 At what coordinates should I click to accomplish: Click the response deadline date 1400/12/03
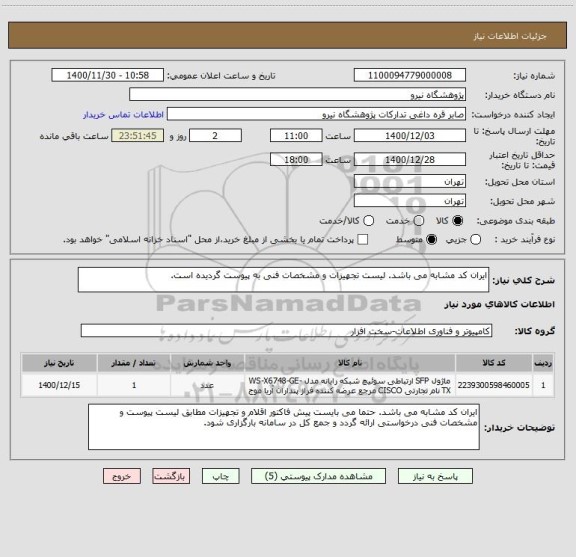(410, 136)
